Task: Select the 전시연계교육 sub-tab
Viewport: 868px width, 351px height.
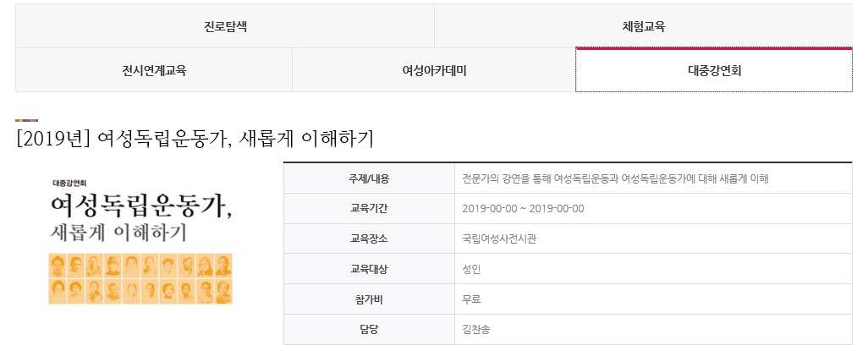Action: [154, 70]
